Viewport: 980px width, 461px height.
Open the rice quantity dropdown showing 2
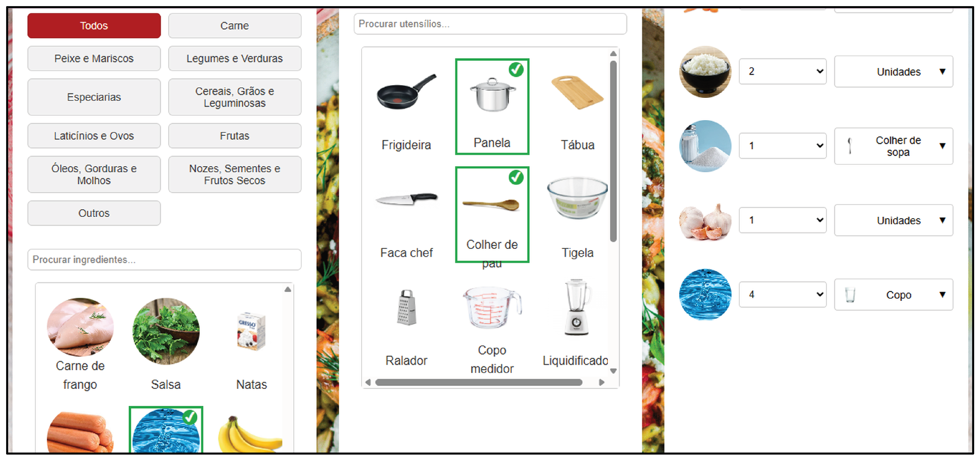(x=783, y=71)
